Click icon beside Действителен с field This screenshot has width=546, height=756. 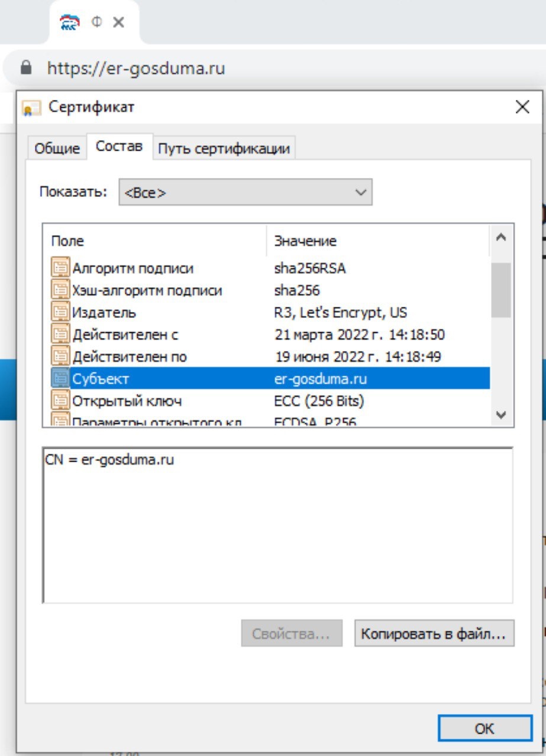(x=60, y=335)
